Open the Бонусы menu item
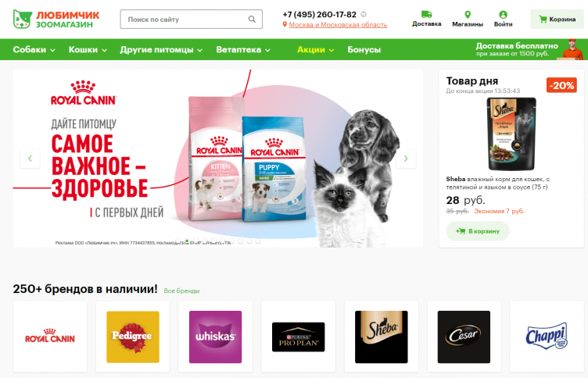The height and width of the screenshot is (378, 588). pyautogui.click(x=364, y=49)
